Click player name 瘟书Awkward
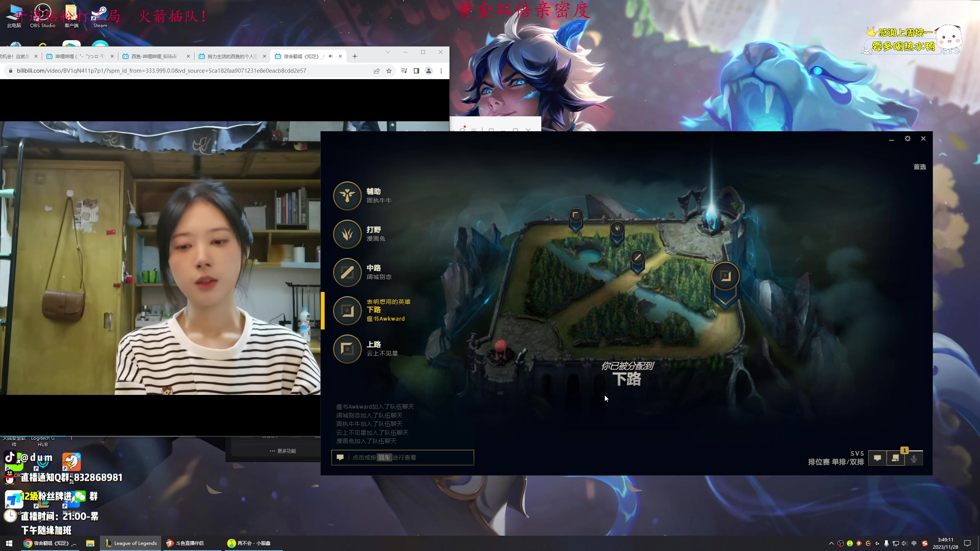The image size is (980, 551). pos(385,319)
